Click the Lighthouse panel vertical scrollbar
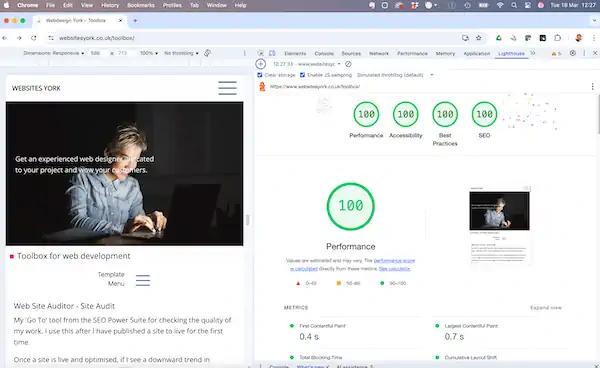Screen dimensions: 600x368 point(598,113)
